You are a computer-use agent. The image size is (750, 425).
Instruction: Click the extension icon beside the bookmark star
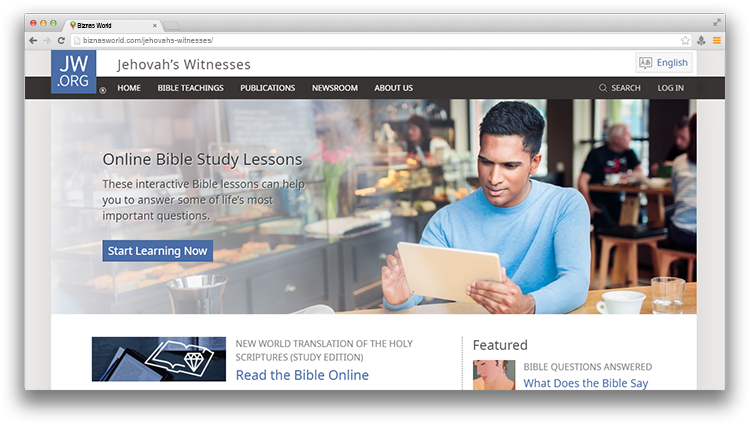click(x=701, y=41)
